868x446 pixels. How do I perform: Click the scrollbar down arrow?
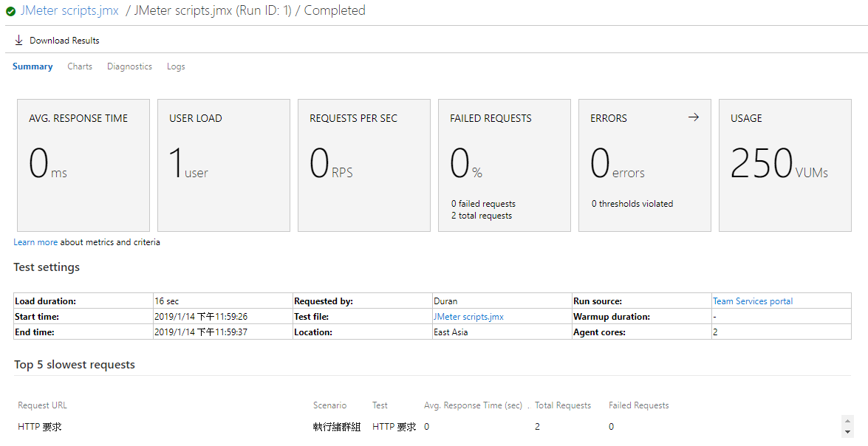coord(848,432)
